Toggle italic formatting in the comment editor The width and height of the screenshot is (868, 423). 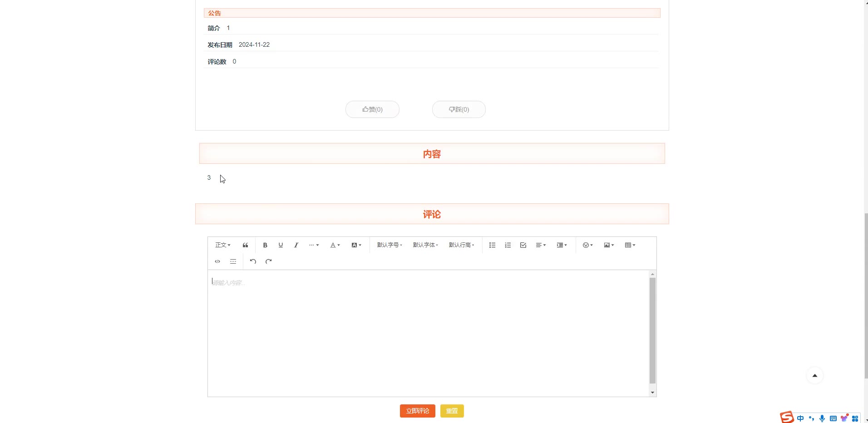click(x=296, y=245)
